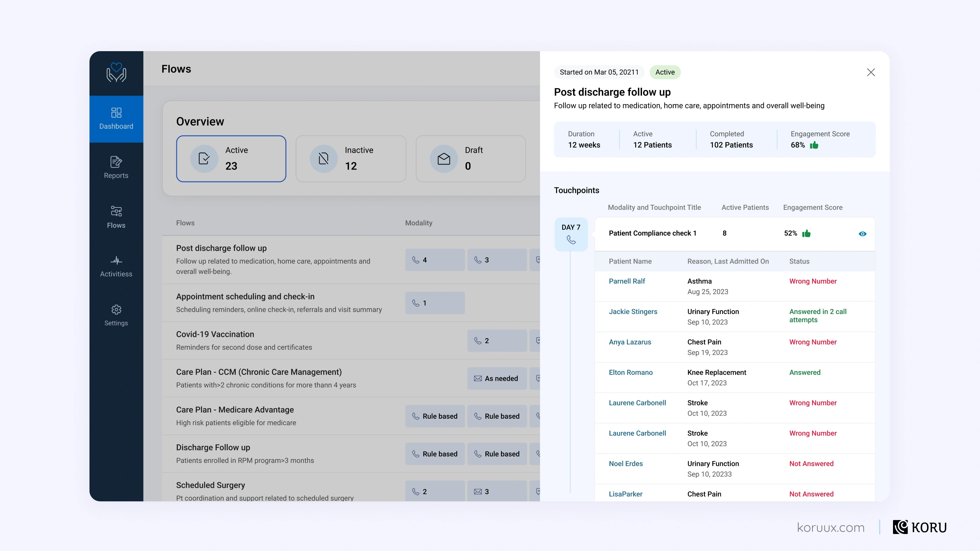Open Appointment scheduling and check-in flow
Viewport: 980px width, 551px height.
coord(351,303)
